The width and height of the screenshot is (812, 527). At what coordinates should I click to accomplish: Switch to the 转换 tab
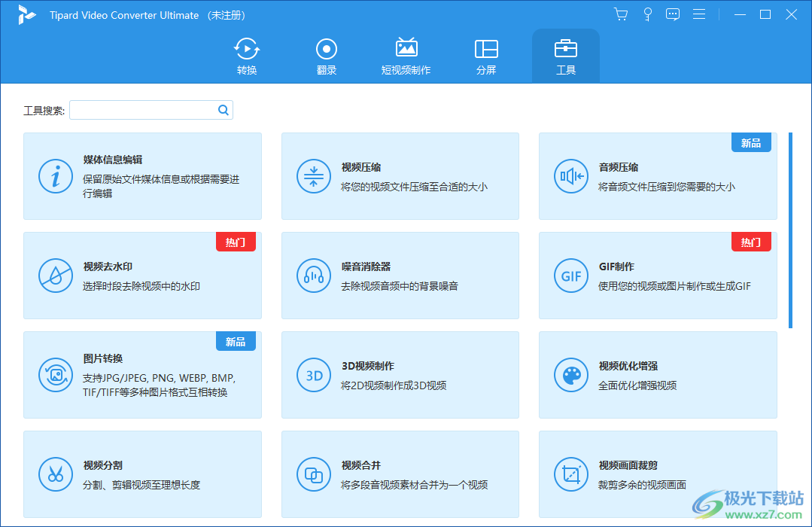click(x=246, y=56)
